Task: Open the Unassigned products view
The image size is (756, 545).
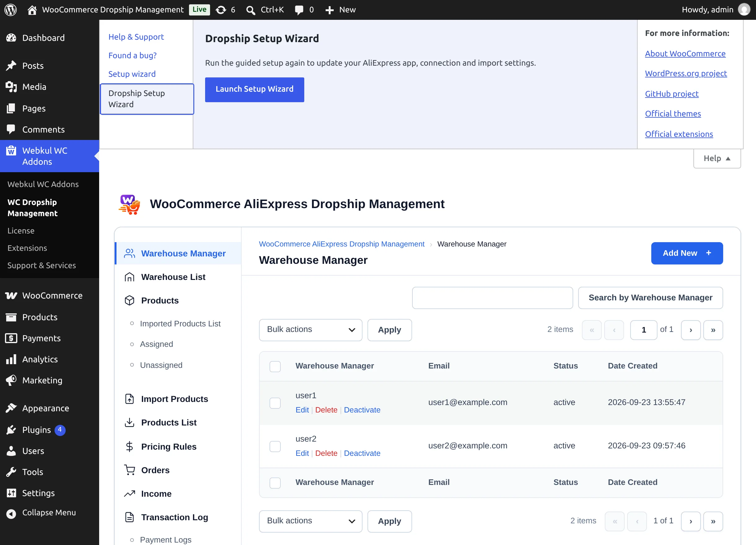Action: click(161, 365)
